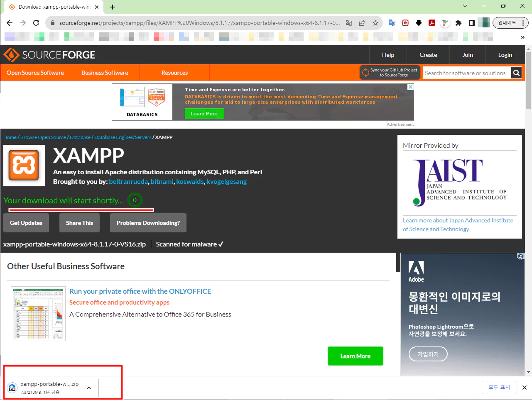Go to Home breadcrumb

10,137
